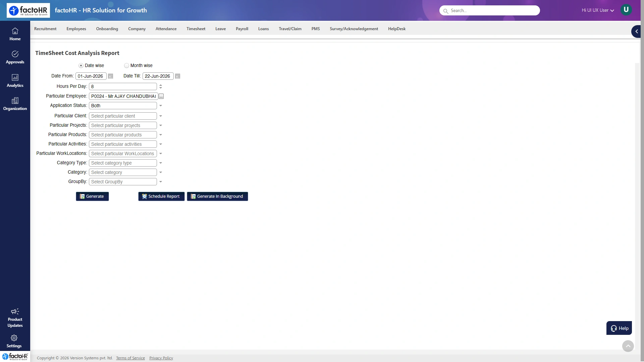The image size is (644, 362).
Task: Expand the Particular Products dropdown arrow
Action: coord(161,135)
